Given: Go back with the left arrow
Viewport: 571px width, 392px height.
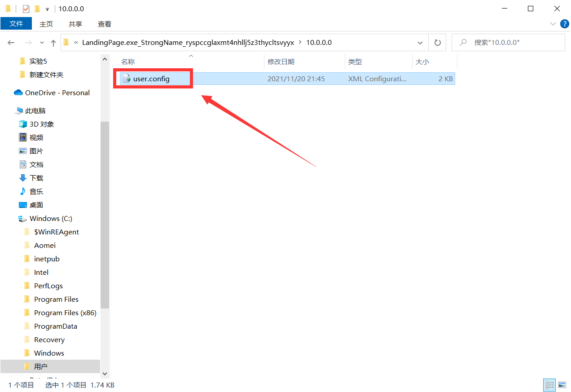Looking at the screenshot, I should (11, 43).
